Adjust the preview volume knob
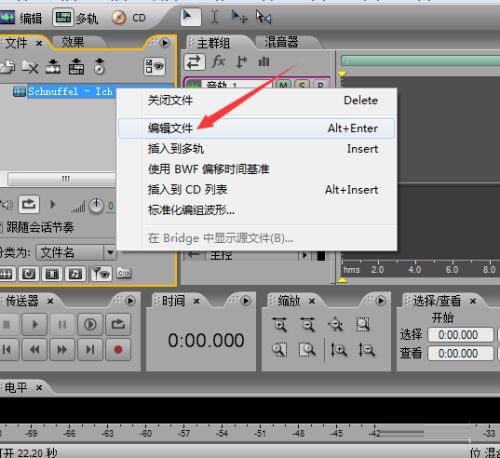500x458 pixels. [x=96, y=206]
